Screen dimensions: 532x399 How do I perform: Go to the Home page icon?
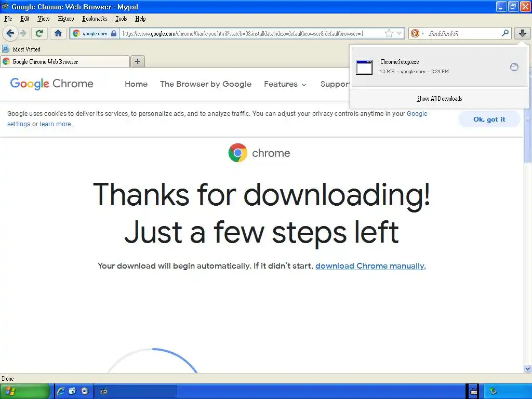(58, 33)
